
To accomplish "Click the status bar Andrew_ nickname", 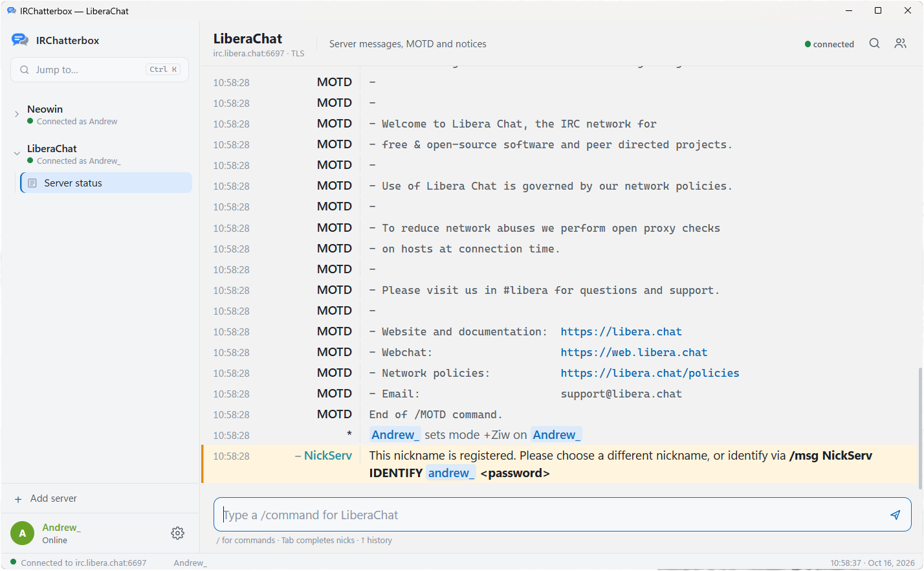I will click(190, 563).
